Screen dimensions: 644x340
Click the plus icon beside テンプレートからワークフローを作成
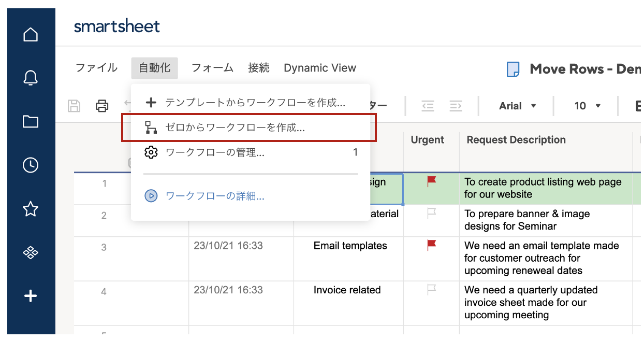click(151, 103)
